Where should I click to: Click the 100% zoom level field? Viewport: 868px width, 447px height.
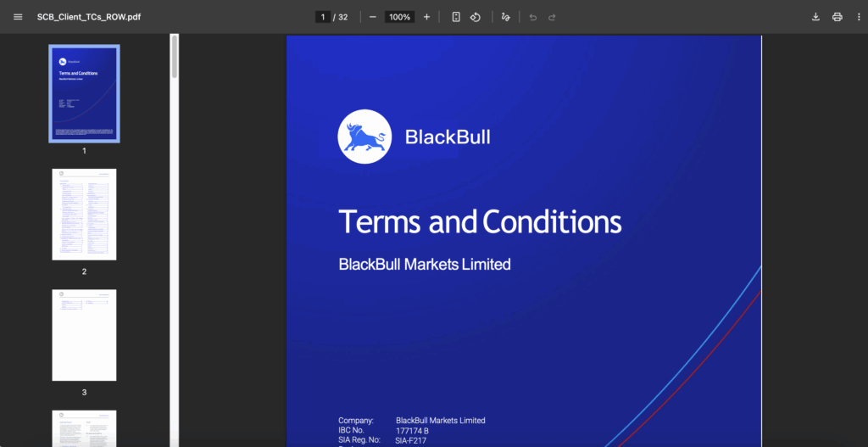398,17
